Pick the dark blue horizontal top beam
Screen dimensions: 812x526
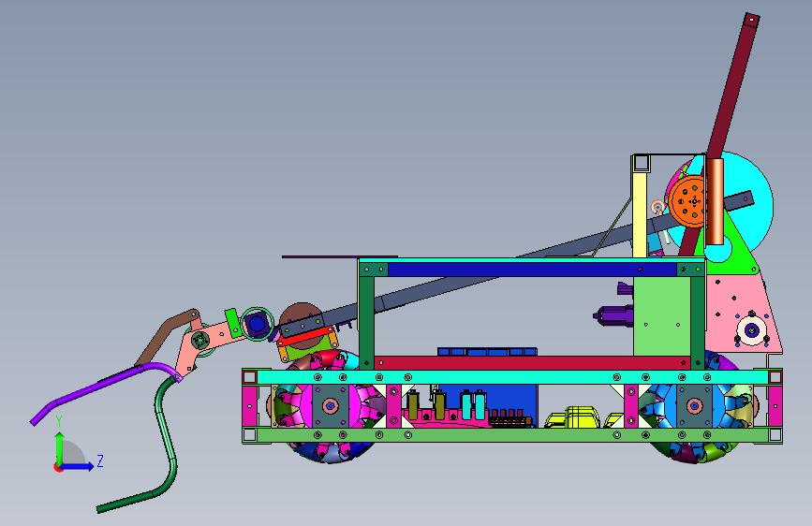click(x=532, y=270)
